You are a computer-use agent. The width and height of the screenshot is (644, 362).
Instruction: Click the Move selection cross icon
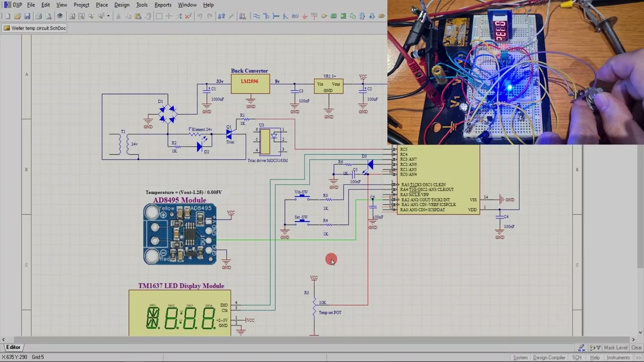point(169,16)
